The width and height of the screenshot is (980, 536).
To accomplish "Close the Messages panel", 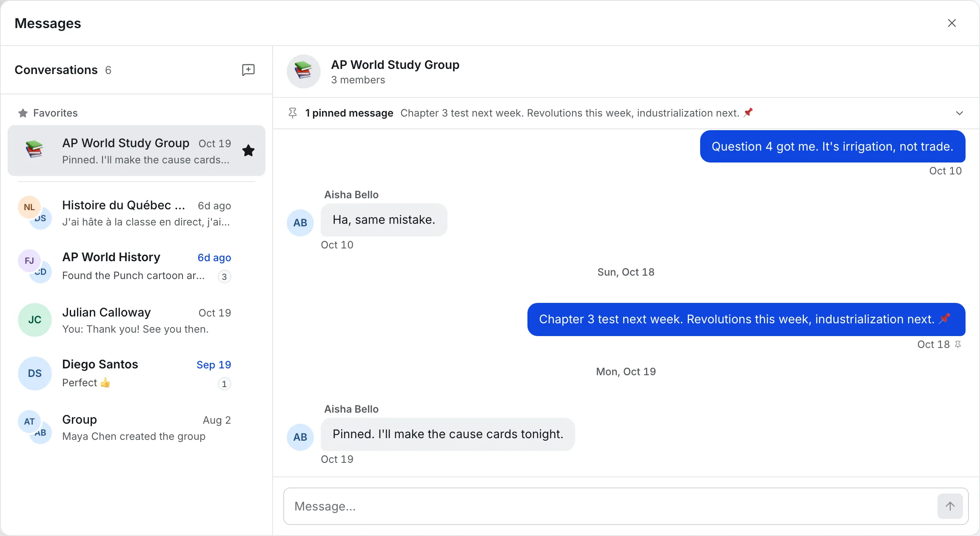I will click(952, 23).
